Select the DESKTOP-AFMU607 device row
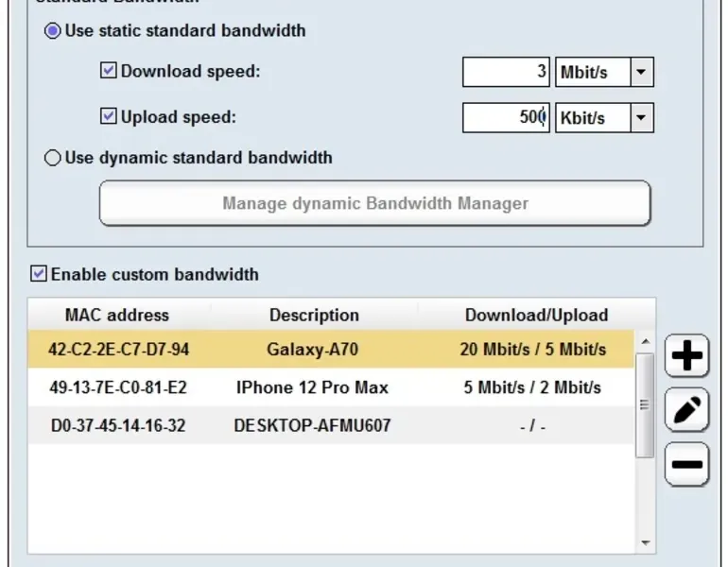 point(312,425)
